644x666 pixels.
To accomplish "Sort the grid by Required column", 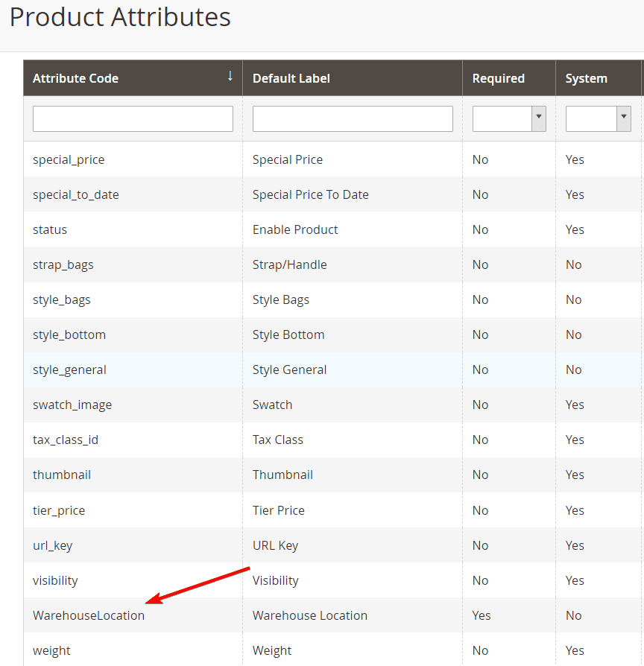I will (x=497, y=77).
